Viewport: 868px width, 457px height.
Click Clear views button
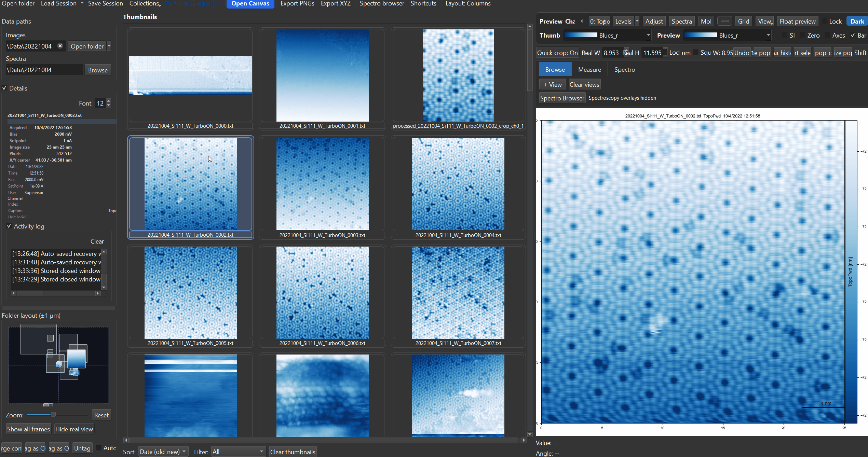point(584,84)
